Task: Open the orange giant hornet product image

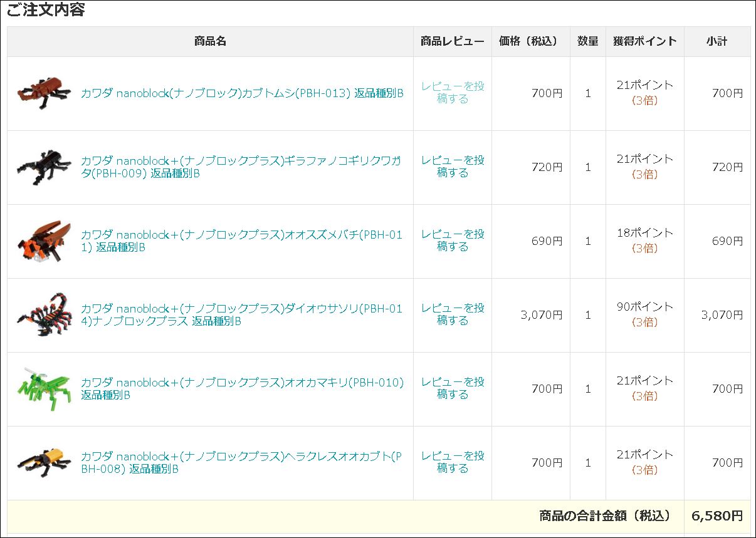Action: tap(44, 241)
